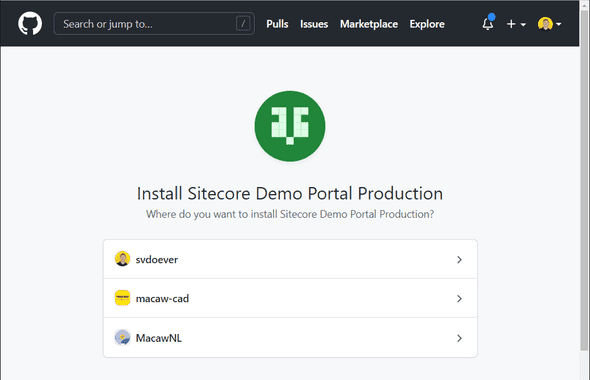Install on the svdoever account
Screen dimensions: 590x380
pos(290,259)
